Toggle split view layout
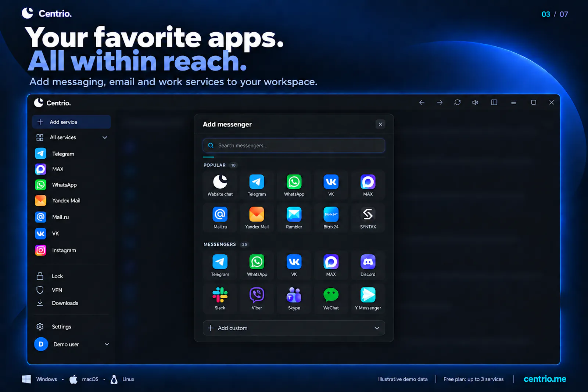 pyautogui.click(x=494, y=103)
